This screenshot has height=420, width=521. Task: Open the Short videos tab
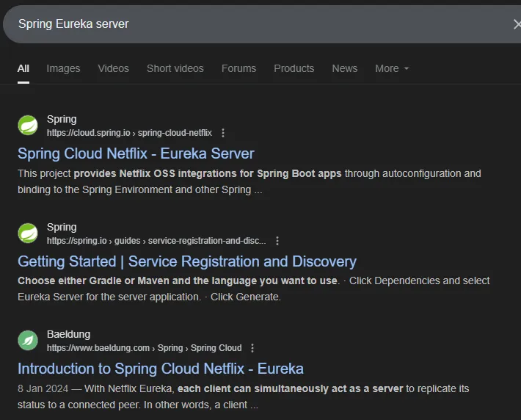point(175,68)
